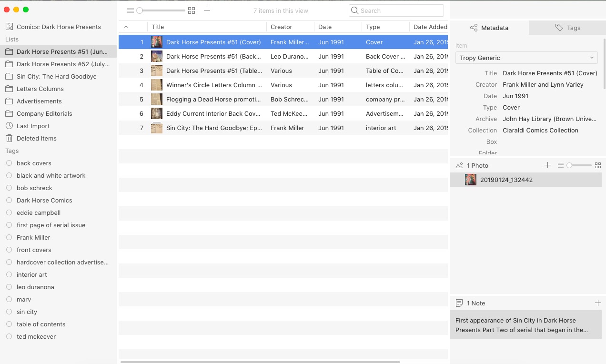Adjust the item thumbnail size slider

coord(140,10)
